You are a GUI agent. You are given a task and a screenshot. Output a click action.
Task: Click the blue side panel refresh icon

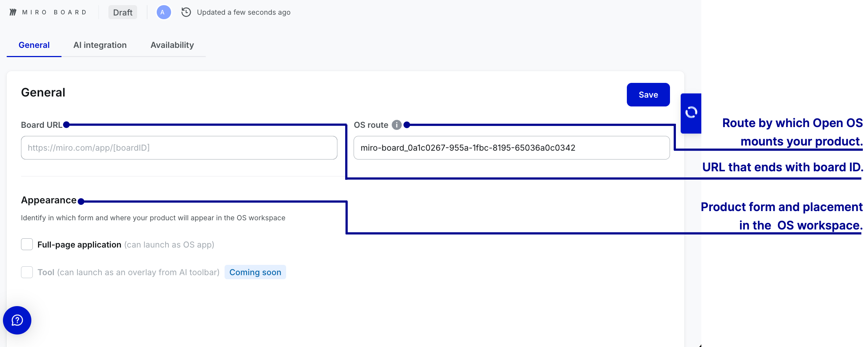691,113
